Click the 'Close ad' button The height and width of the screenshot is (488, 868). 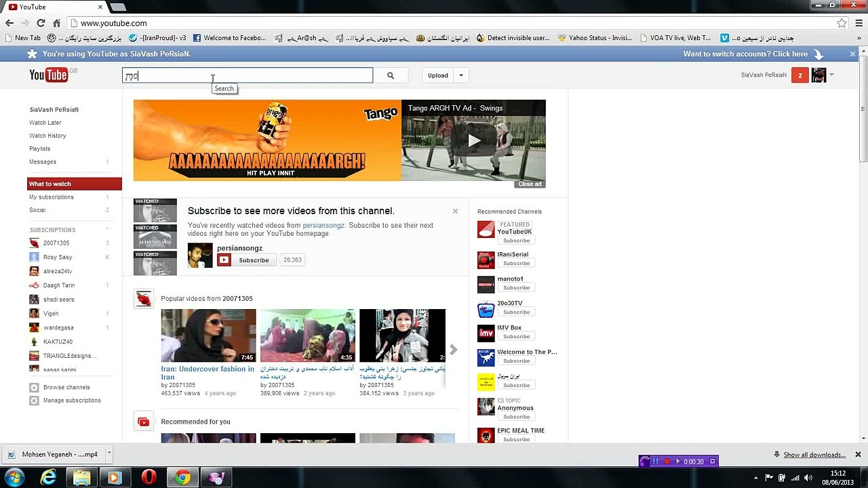(x=530, y=184)
